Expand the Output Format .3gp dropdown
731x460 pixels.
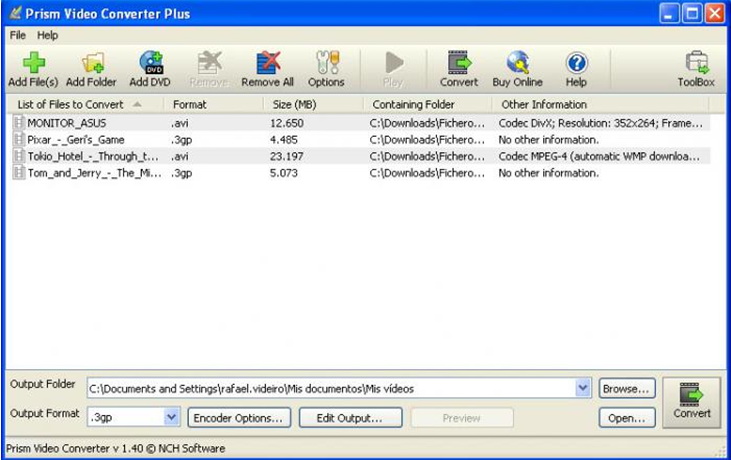(172, 417)
